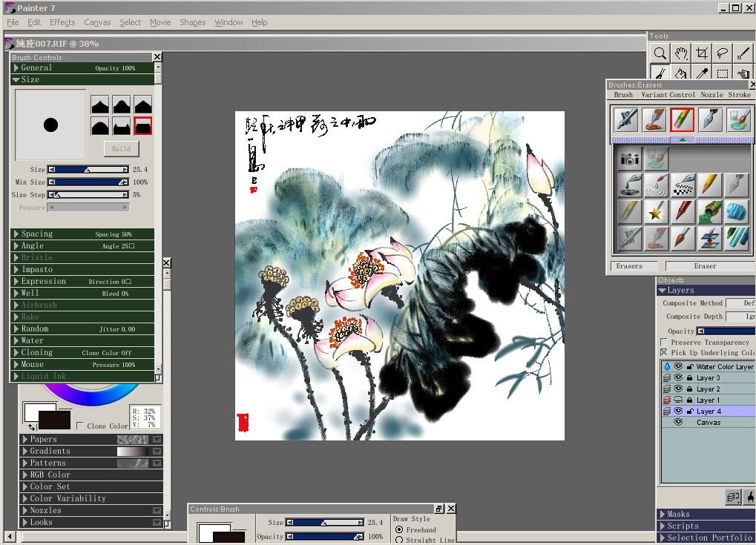The height and width of the screenshot is (545, 756).
Task: Select the pointed-cusp brush tip profile
Action: click(100, 104)
